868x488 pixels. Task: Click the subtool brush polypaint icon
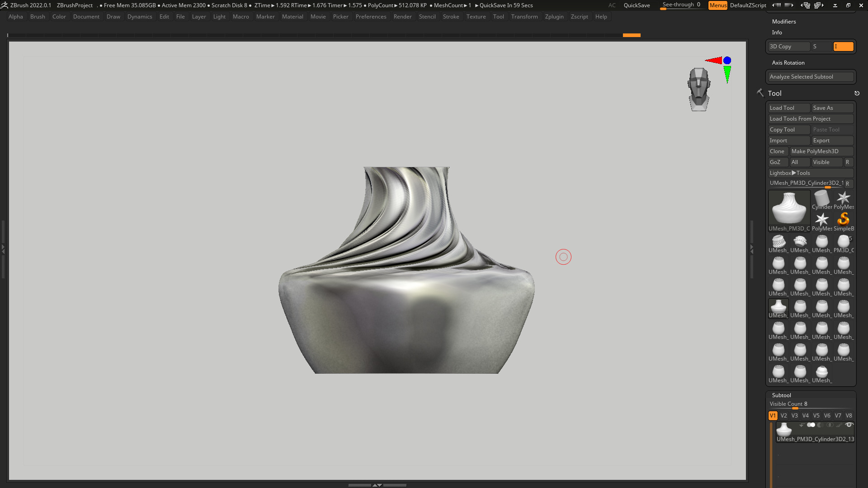point(839,425)
